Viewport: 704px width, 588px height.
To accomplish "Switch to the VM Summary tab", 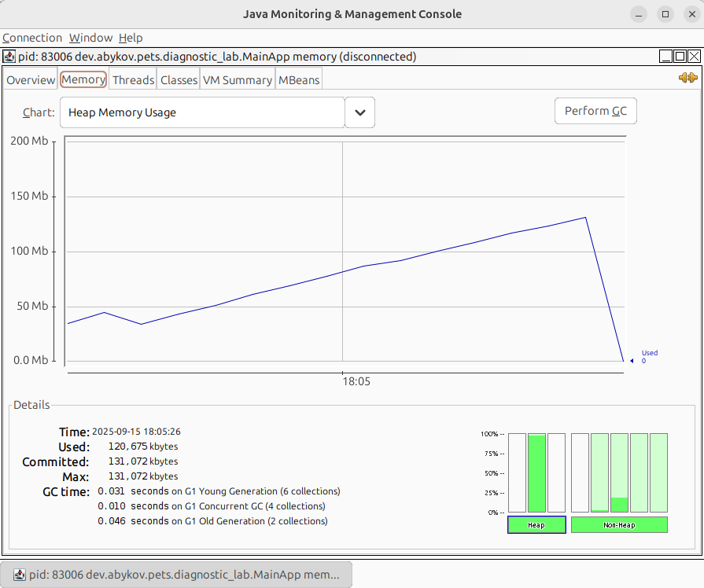I will coord(237,80).
